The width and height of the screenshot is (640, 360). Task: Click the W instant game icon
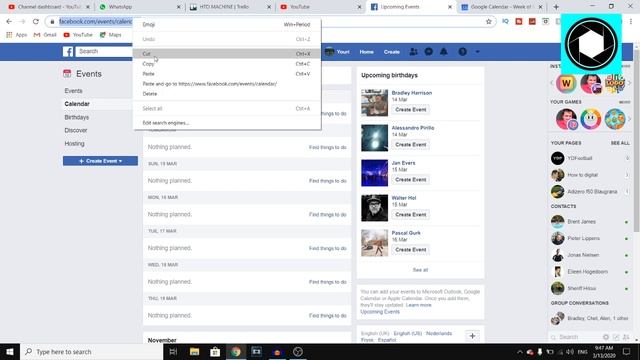pos(566,83)
